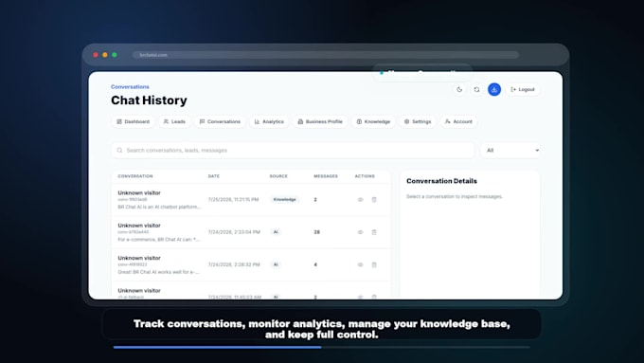Focus the search conversations input field
This screenshot has height=363, width=644.
click(293, 151)
